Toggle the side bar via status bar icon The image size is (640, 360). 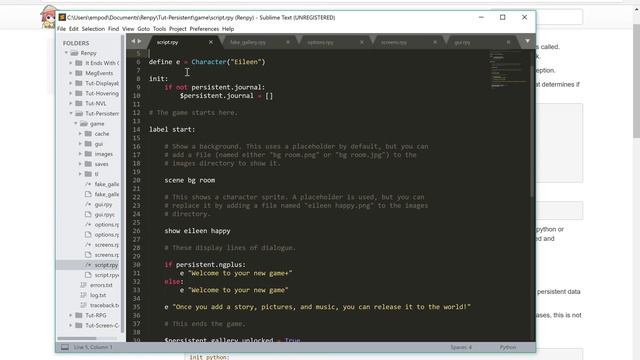[64, 347]
